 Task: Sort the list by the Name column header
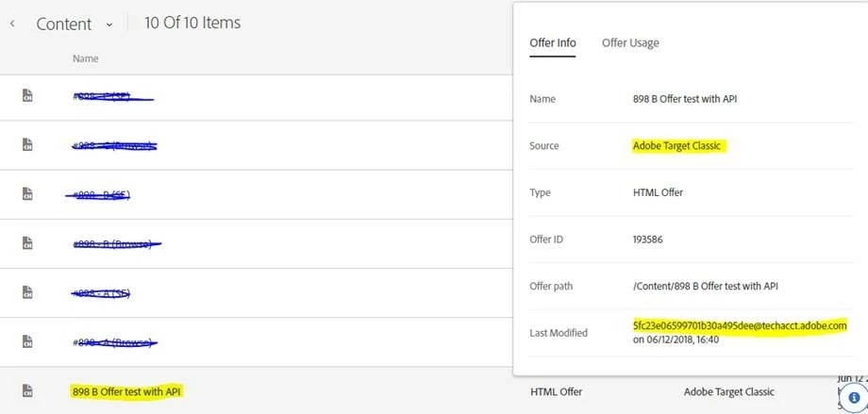pos(85,58)
